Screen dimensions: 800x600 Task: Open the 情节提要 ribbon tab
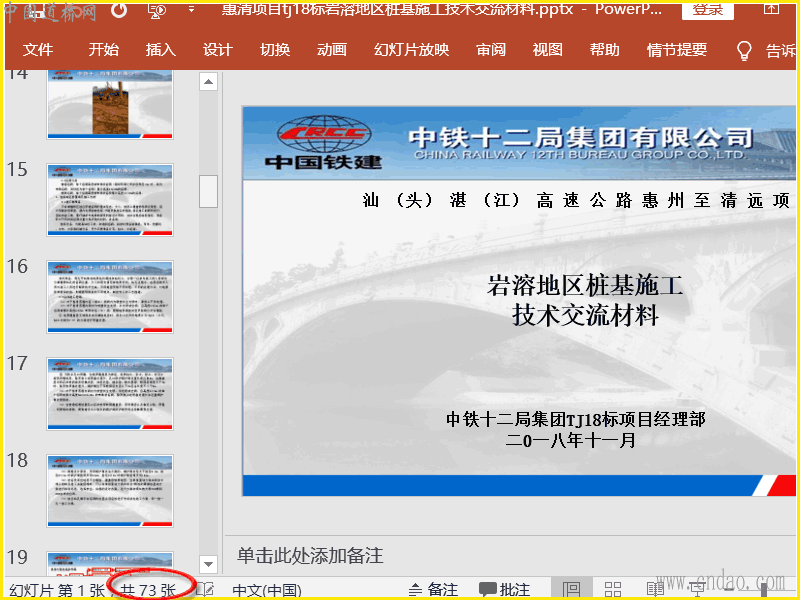coord(677,50)
